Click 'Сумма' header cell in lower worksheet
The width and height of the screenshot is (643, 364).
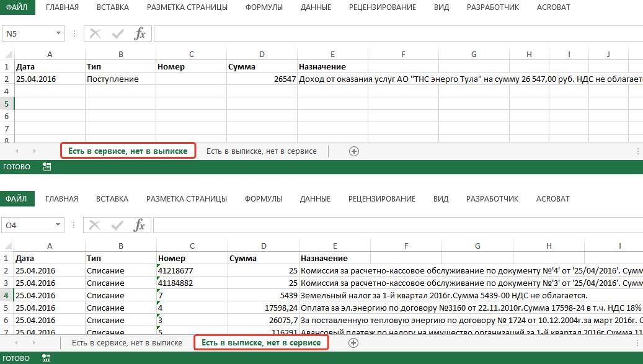pyautogui.click(x=264, y=258)
